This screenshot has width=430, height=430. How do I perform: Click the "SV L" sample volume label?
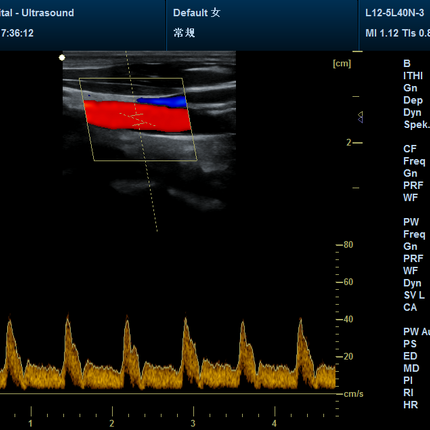click(414, 295)
